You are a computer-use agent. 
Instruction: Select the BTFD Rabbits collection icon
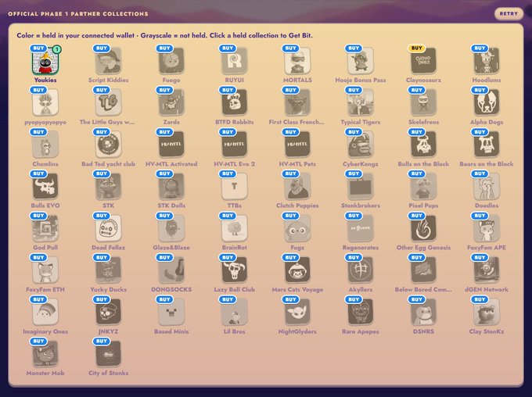[235, 103]
